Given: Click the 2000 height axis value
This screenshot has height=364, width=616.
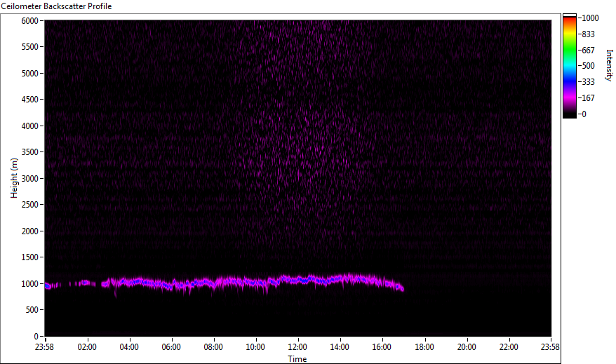Looking at the screenshot, I should (x=30, y=231).
